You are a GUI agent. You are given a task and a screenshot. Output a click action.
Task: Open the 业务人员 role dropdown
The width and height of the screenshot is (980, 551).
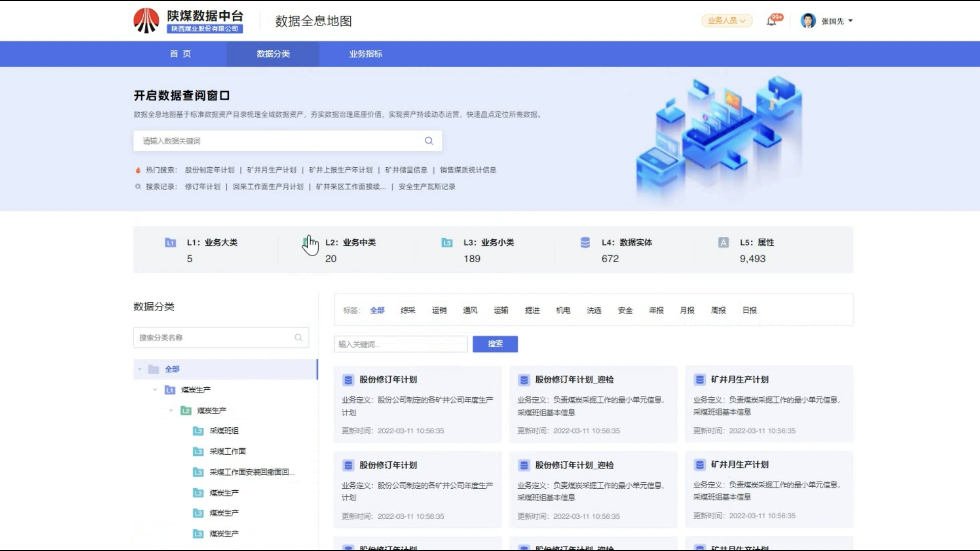727,21
